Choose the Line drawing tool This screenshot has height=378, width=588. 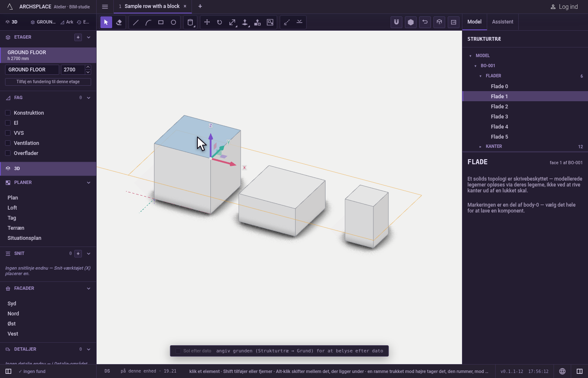click(x=136, y=22)
